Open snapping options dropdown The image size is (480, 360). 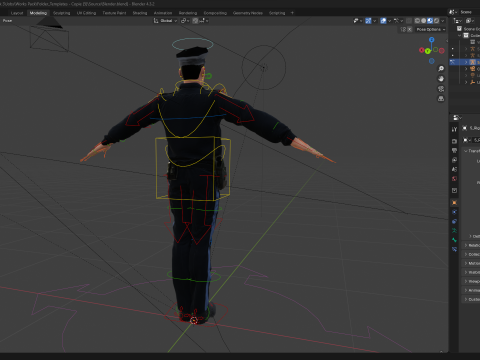pos(204,21)
